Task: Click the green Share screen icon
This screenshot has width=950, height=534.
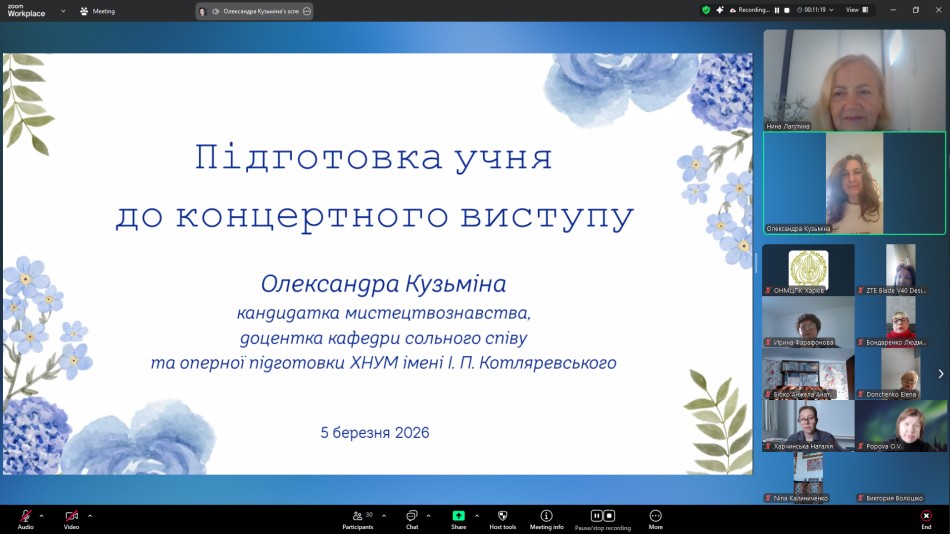Action: 458,517
